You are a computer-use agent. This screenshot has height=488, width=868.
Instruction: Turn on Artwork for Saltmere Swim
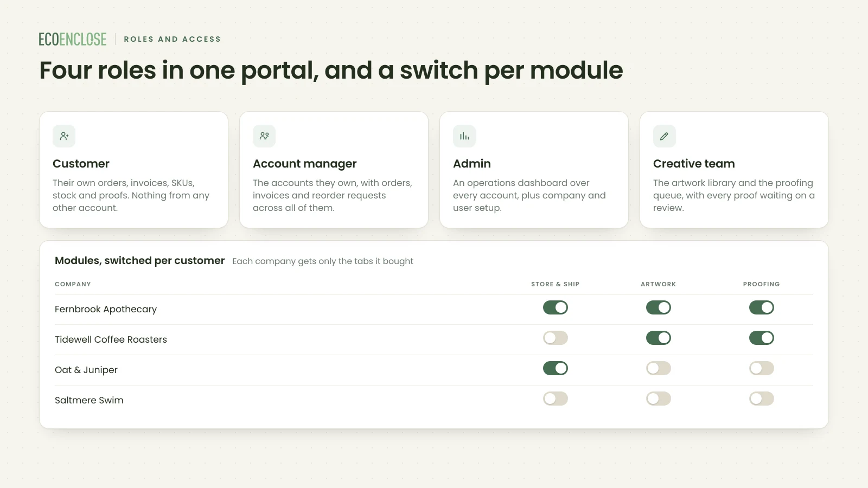tap(659, 399)
